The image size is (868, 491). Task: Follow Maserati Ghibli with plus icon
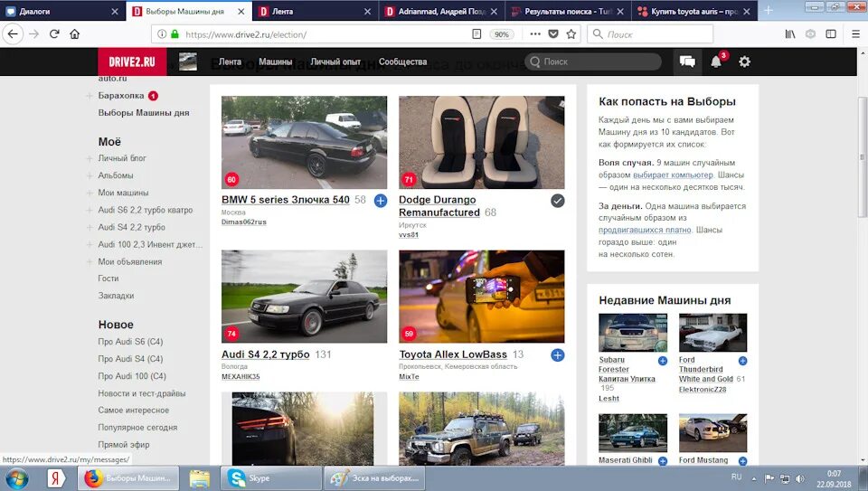[x=663, y=460]
